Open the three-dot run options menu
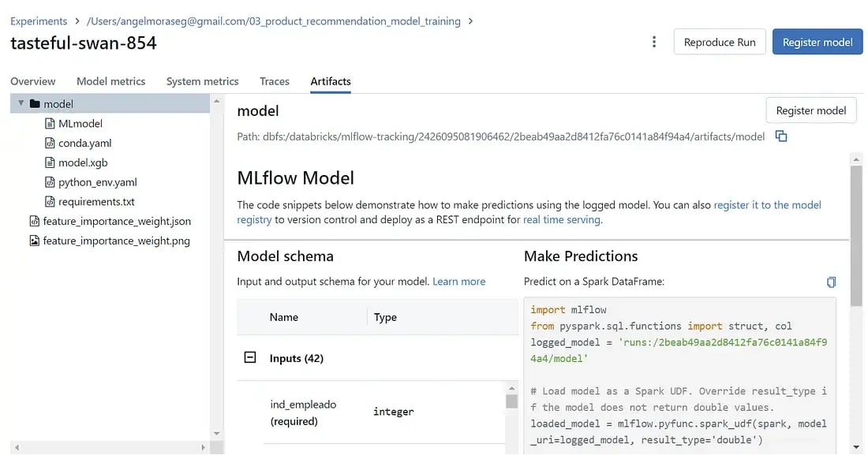Image resolution: width=868 pixels, height=459 pixels. (x=653, y=42)
